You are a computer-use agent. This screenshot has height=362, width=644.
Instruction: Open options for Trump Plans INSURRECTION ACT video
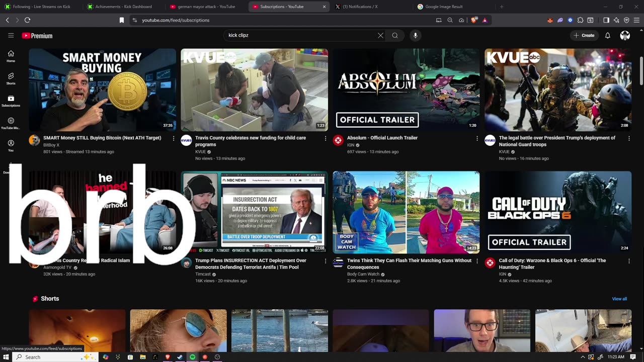pyautogui.click(x=326, y=261)
